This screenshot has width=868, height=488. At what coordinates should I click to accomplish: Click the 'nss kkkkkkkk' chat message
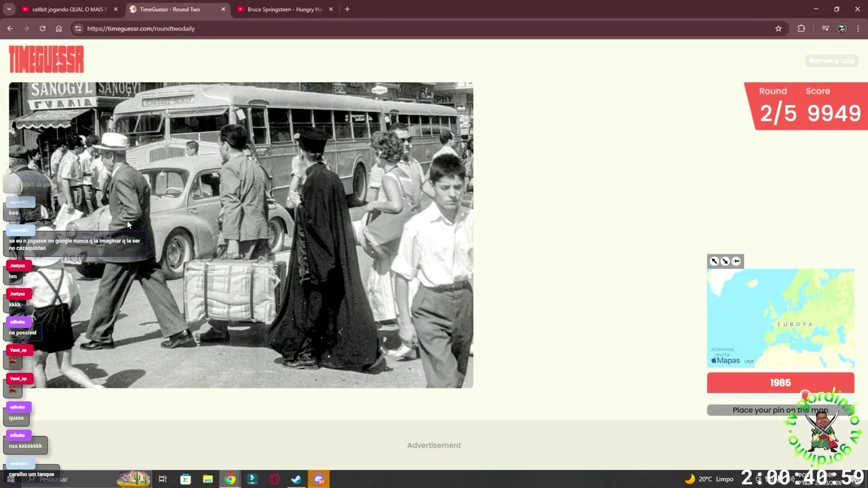(25, 446)
